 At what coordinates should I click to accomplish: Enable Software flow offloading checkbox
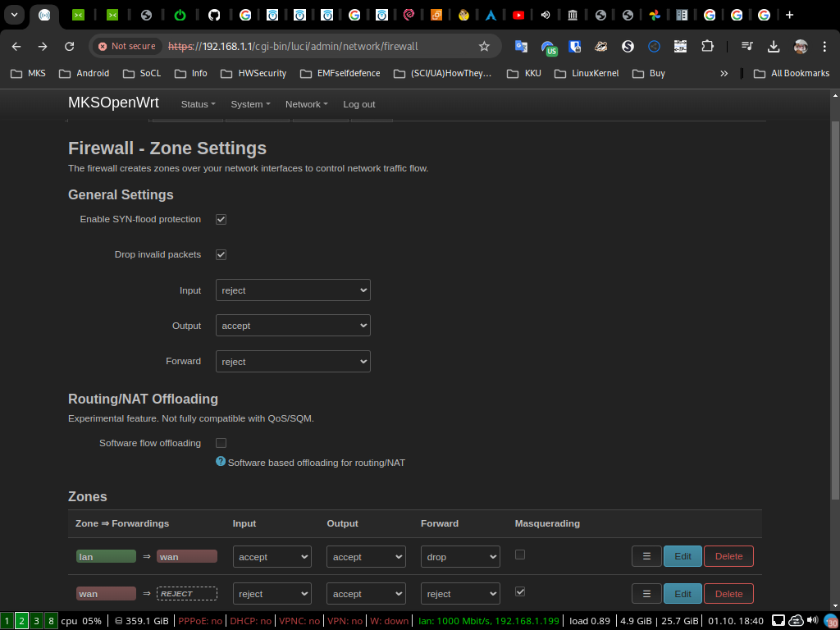coord(221,443)
